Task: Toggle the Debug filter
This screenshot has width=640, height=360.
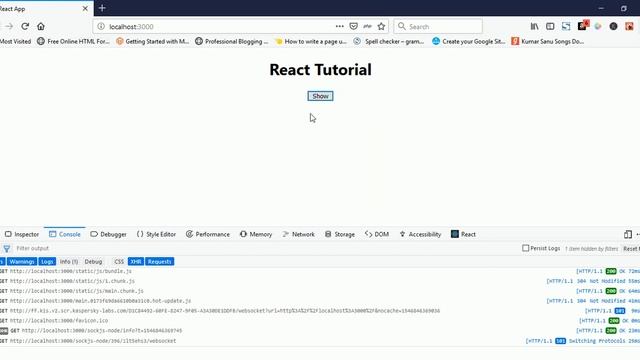Action: click(x=93, y=262)
